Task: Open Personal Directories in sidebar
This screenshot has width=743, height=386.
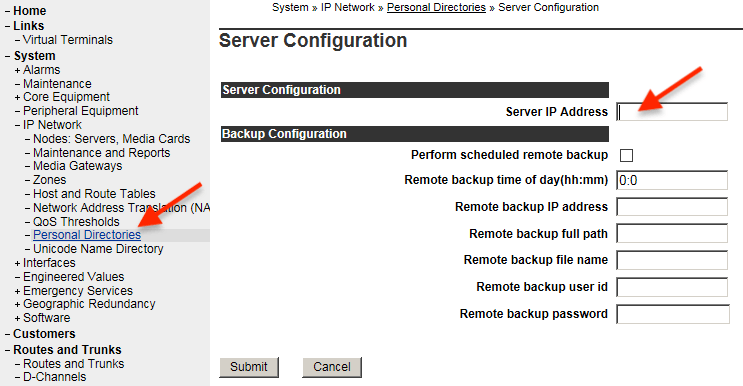Action: (87, 235)
